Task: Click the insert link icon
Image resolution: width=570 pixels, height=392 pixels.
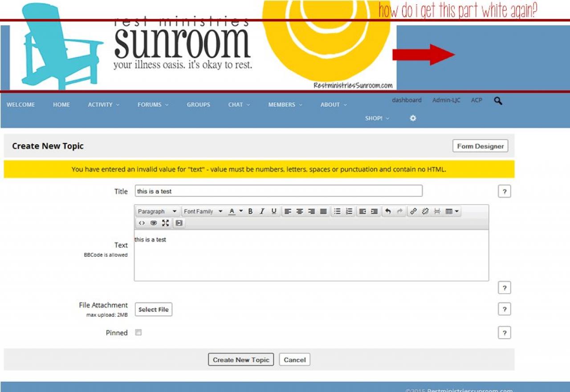Action: 413,211
